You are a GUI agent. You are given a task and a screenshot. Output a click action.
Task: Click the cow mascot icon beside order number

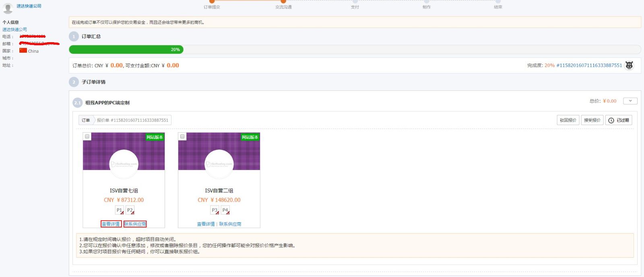click(629, 65)
